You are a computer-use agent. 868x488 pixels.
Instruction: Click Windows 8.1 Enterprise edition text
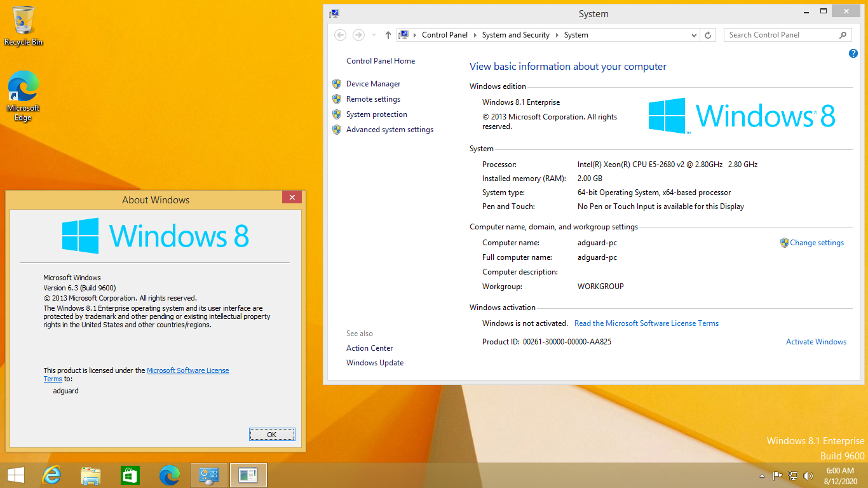(521, 102)
